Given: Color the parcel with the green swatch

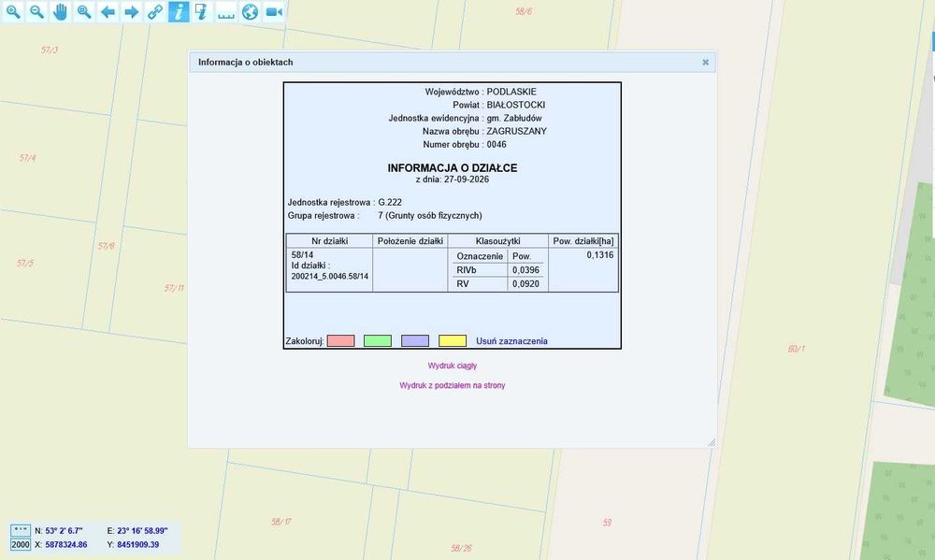Looking at the screenshot, I should click(x=378, y=340).
